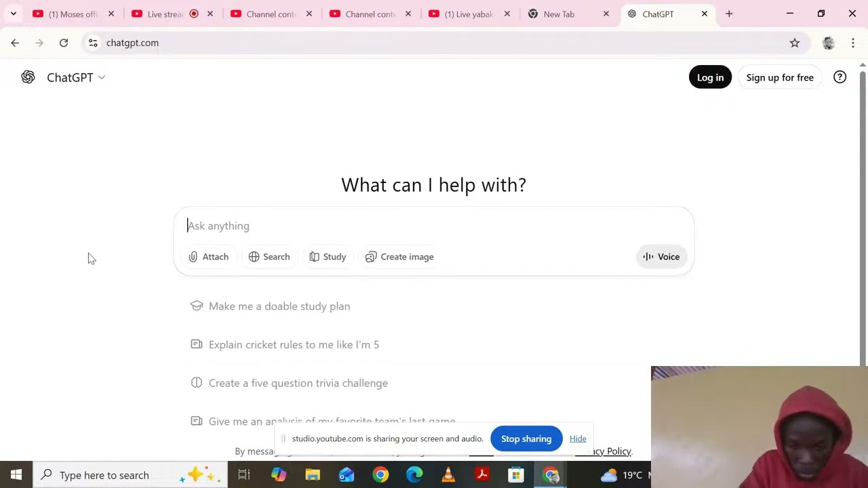Open the tab search dropdown arrow
Viewport: 868px width, 488px height.
[13, 14]
